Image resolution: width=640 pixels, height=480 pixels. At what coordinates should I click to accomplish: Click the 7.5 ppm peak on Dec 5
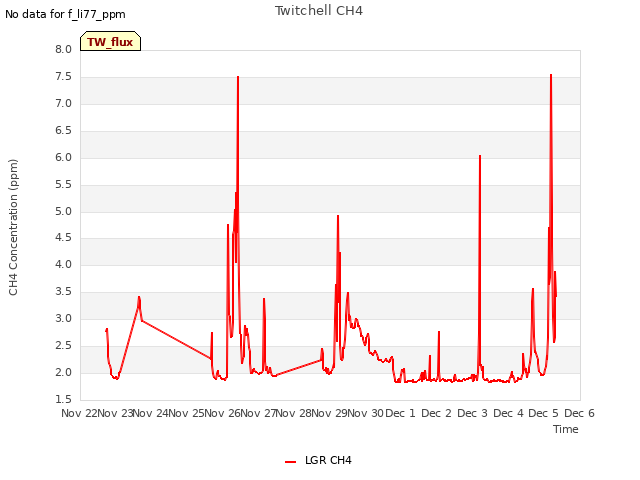click(x=551, y=76)
